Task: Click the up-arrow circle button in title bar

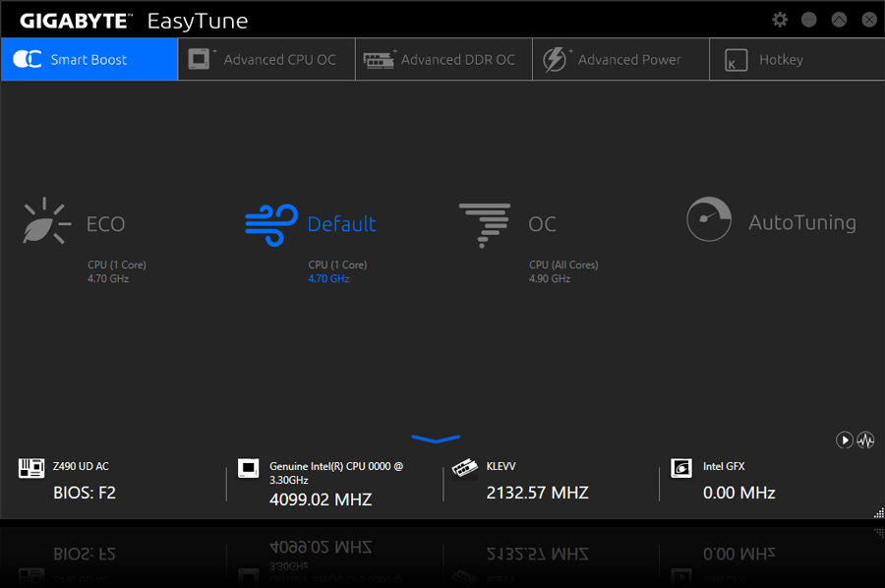Action: [x=840, y=20]
